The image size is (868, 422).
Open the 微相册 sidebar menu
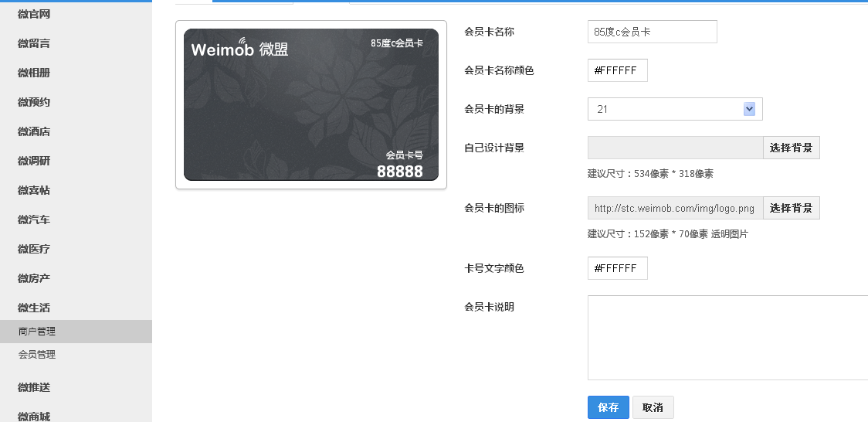[34, 73]
